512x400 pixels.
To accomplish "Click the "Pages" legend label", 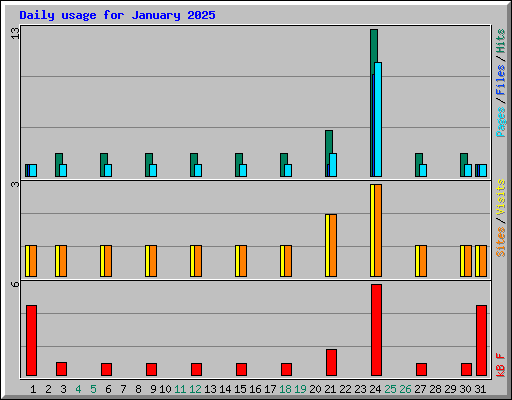I will tap(501, 121).
